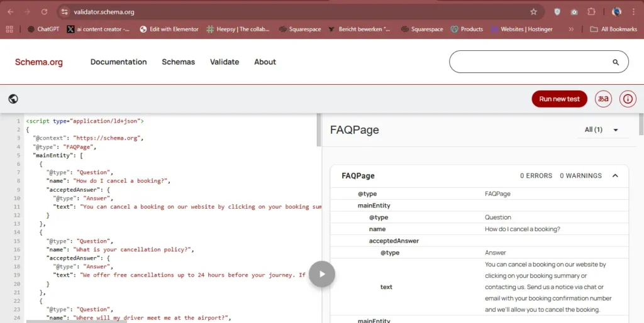The height and width of the screenshot is (323, 644).
Task: Click the '0 WARNINGS' count
Action: point(580,176)
